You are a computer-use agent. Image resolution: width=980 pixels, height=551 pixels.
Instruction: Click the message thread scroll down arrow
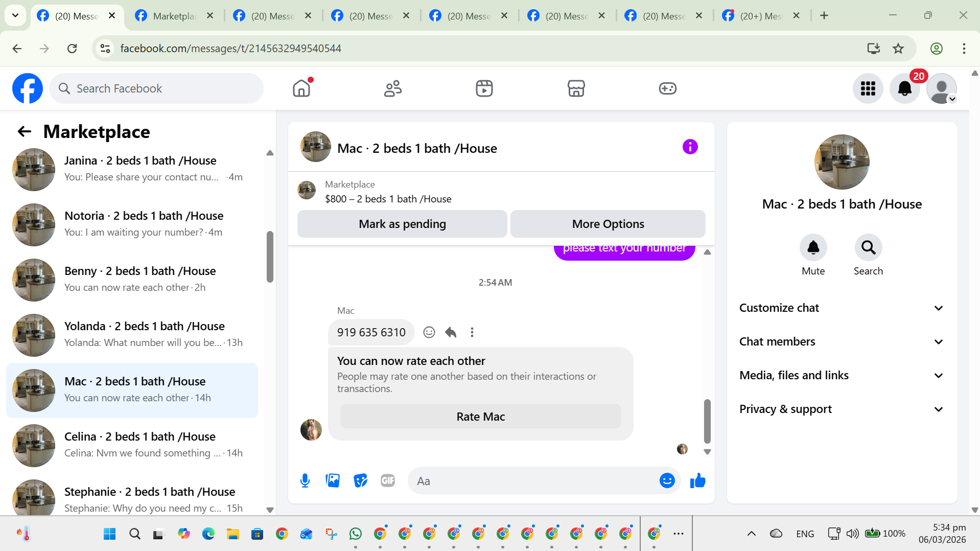(707, 452)
